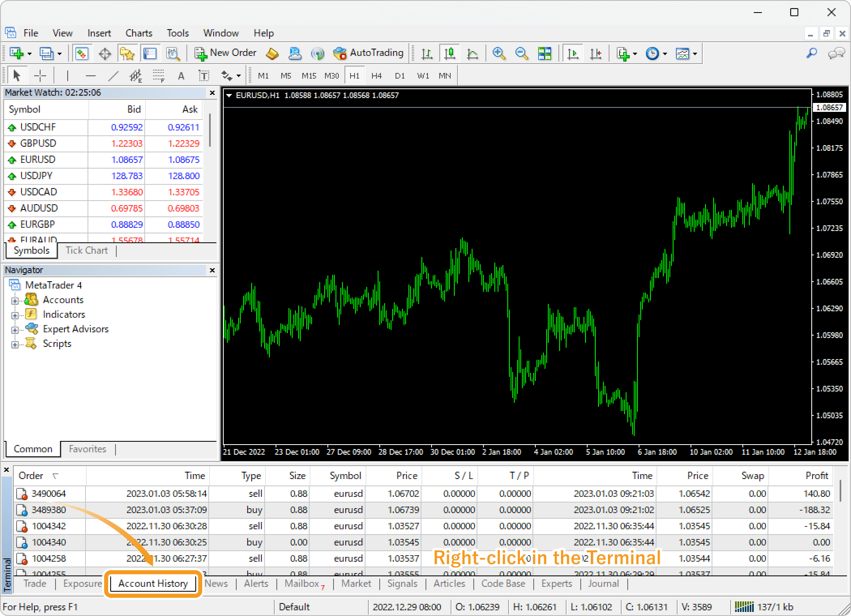851x616 pixels.
Task: Set timeframe to D1
Action: coord(400,76)
